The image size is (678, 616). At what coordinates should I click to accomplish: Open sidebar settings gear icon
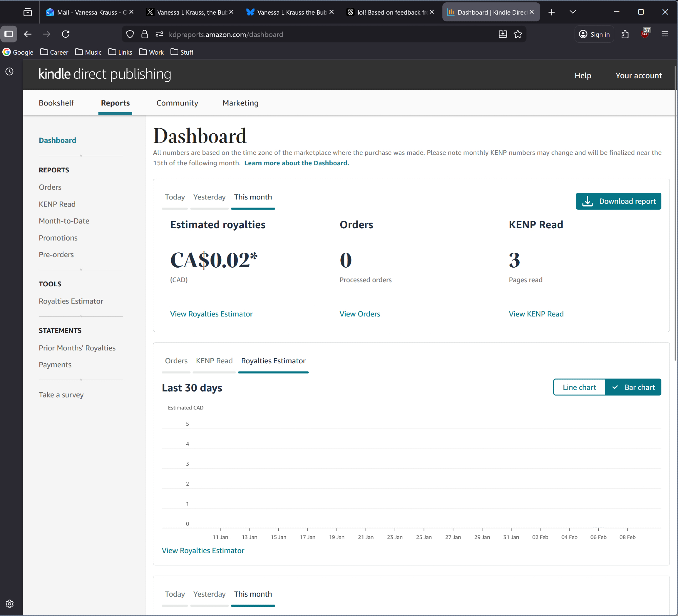(9, 604)
